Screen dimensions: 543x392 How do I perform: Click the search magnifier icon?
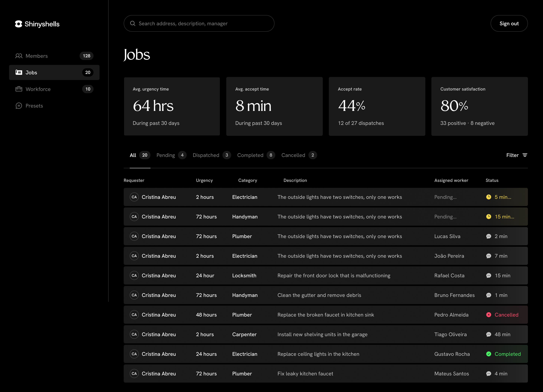pyautogui.click(x=133, y=23)
